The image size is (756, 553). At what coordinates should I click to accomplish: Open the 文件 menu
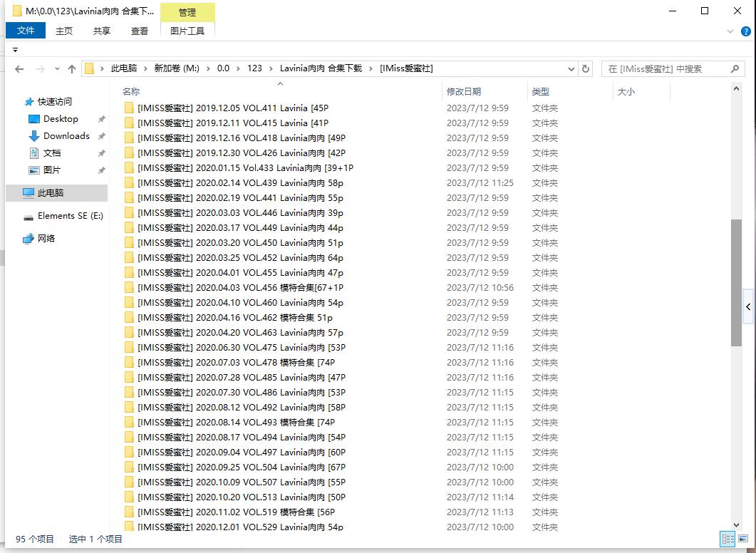point(26,31)
